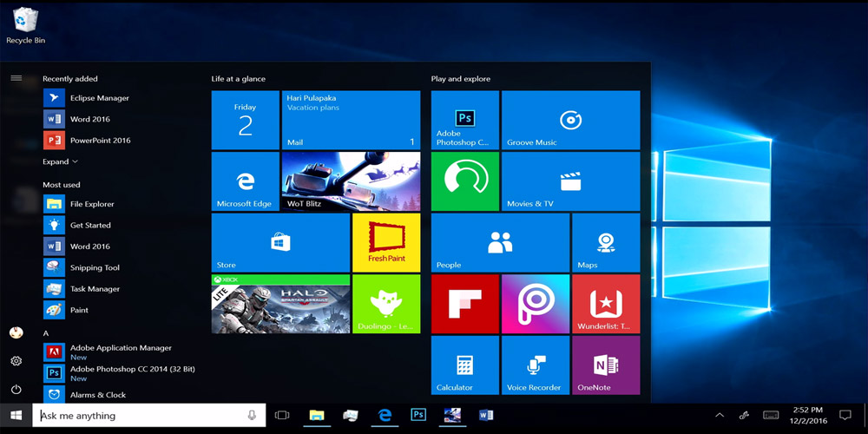Image resolution: width=868 pixels, height=434 pixels.
Task: Click the Ask me anything search box
Action: (x=149, y=415)
